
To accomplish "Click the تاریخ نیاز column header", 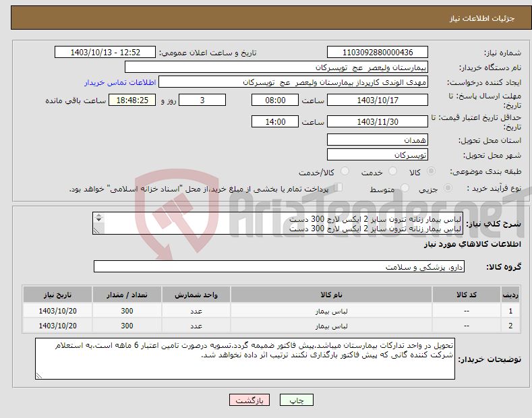I will (58, 295).
